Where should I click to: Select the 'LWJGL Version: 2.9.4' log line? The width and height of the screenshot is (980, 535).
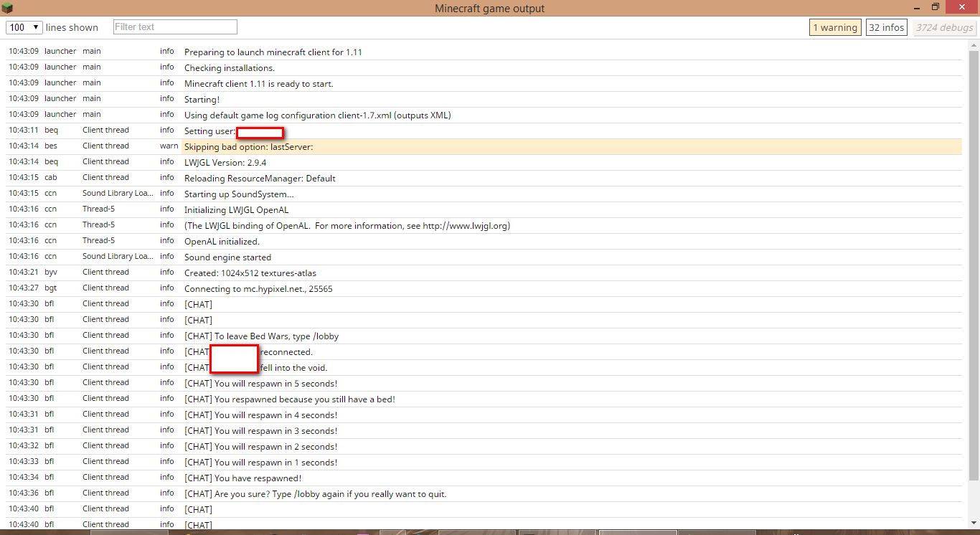225,163
